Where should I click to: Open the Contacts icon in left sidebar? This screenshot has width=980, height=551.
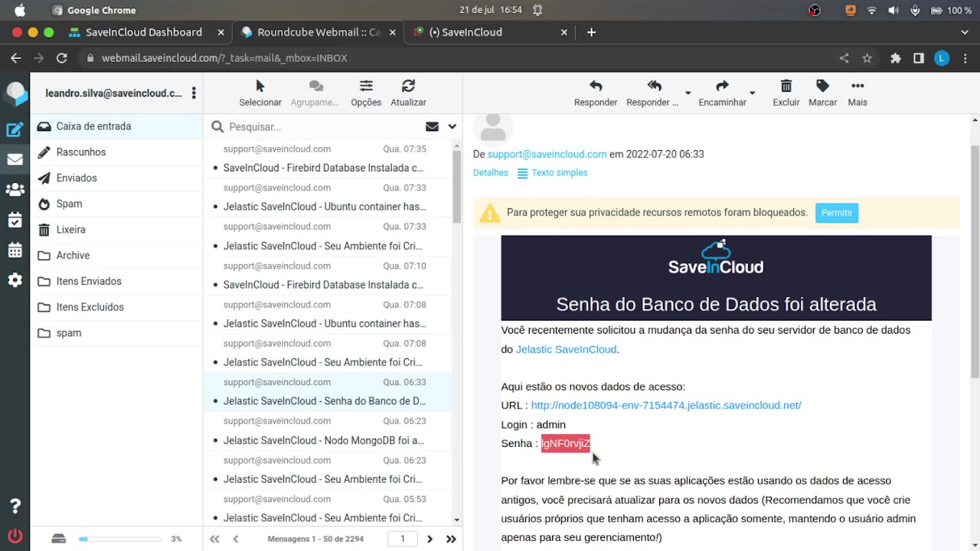[x=15, y=189]
